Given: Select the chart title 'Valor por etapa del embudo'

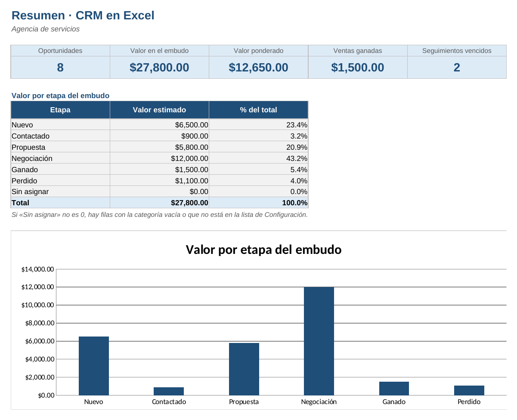Looking at the screenshot, I should click(x=263, y=250).
